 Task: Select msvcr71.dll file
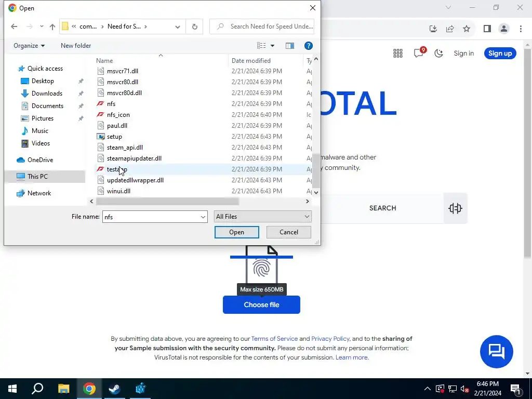(x=123, y=71)
